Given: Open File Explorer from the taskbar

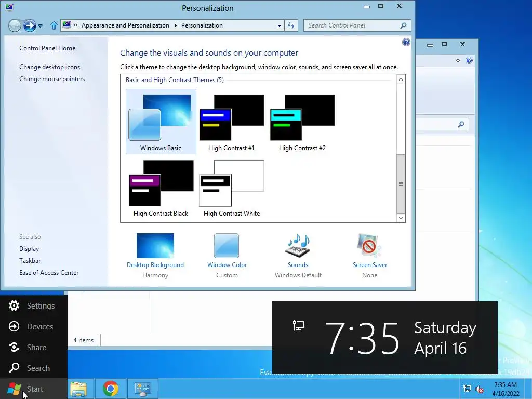Looking at the screenshot, I should [78, 389].
